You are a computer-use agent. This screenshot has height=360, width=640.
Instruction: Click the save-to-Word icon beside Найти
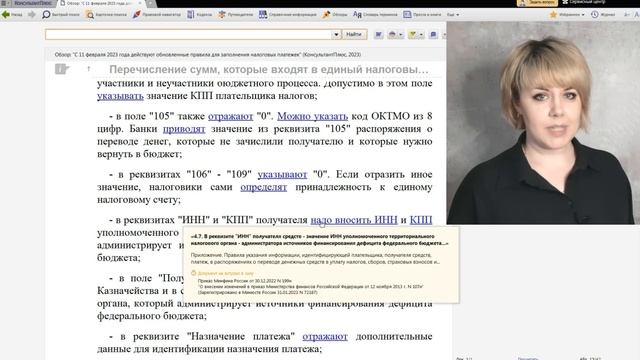(x=378, y=35)
